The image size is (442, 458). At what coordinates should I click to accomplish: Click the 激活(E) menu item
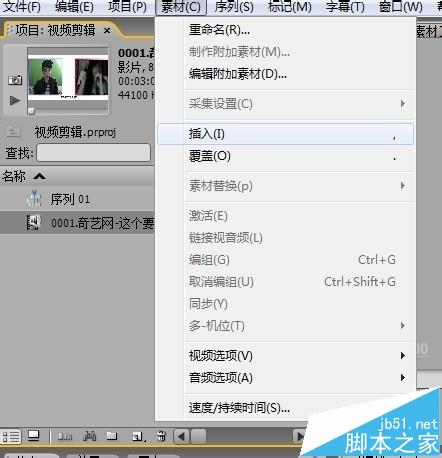coord(286,216)
